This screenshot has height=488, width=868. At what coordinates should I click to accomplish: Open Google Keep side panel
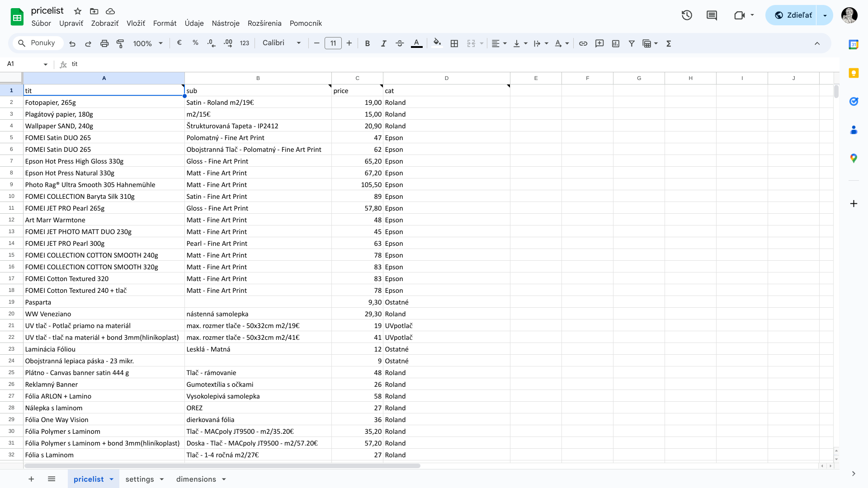click(854, 73)
